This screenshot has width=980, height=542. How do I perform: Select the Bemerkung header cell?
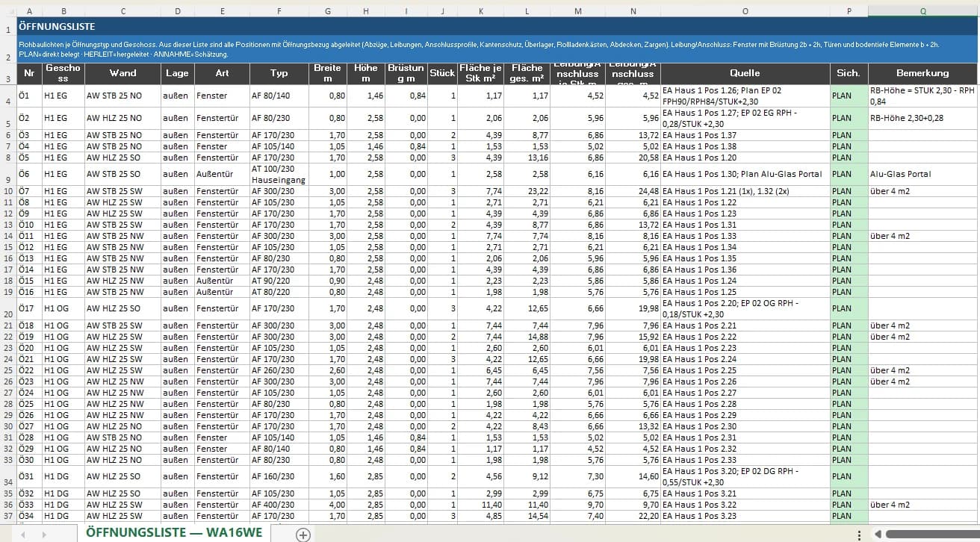click(922, 73)
